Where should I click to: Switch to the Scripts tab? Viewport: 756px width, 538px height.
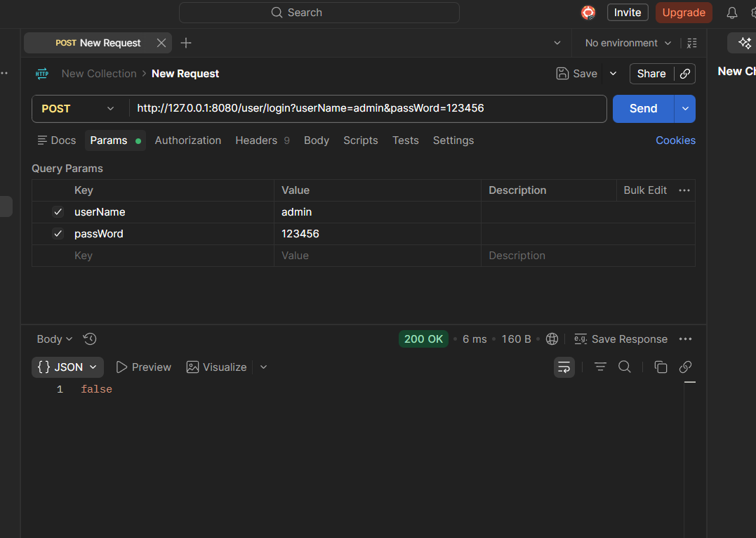point(361,140)
